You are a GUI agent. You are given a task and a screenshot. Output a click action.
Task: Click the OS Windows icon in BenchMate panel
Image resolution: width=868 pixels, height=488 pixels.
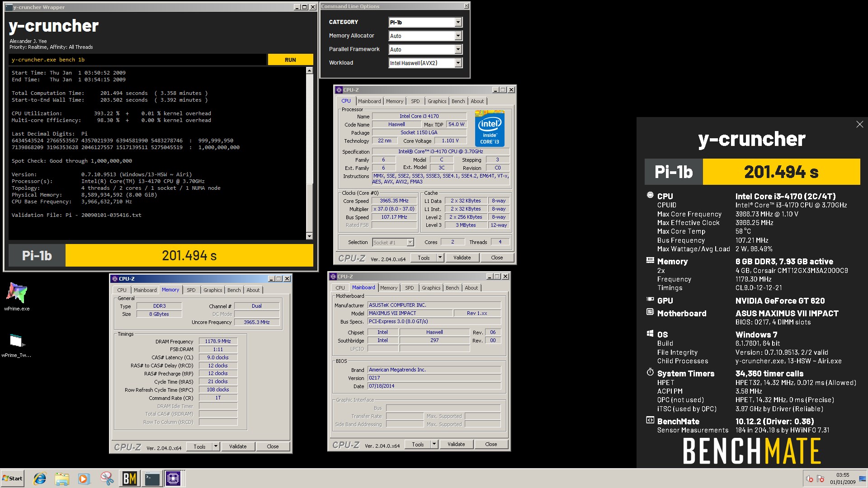pyautogui.click(x=650, y=333)
